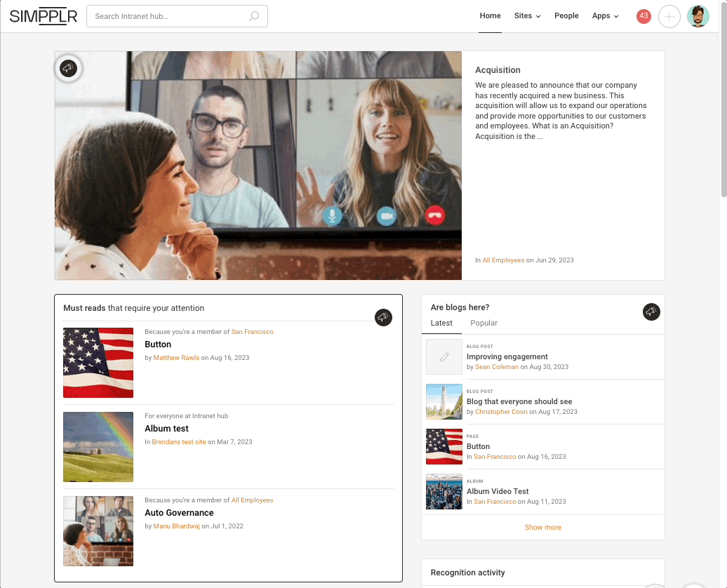Click the 'Are blogs here?' heading
727x588 pixels.
[x=460, y=307]
